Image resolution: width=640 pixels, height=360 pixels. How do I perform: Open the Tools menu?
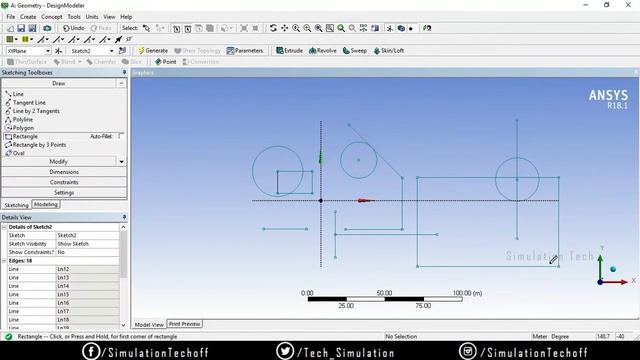(74, 17)
